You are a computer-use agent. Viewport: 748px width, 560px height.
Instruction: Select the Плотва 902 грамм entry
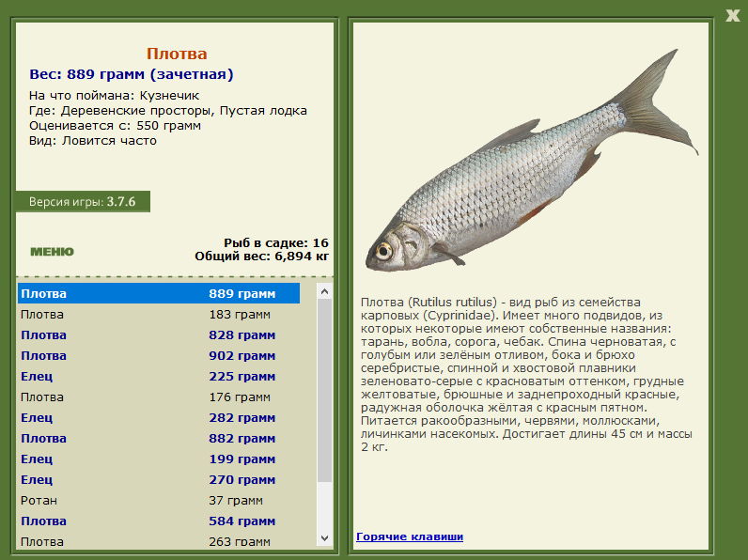pyautogui.click(x=159, y=356)
